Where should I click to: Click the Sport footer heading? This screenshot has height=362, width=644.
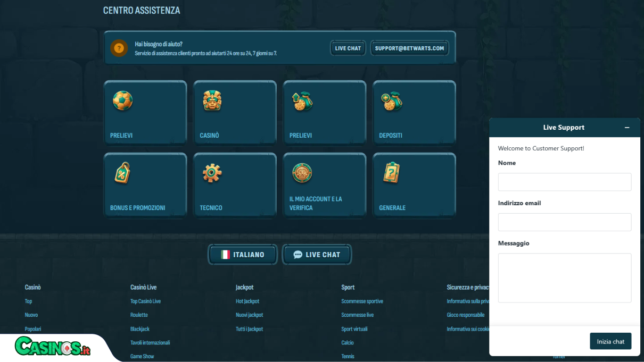point(348,287)
